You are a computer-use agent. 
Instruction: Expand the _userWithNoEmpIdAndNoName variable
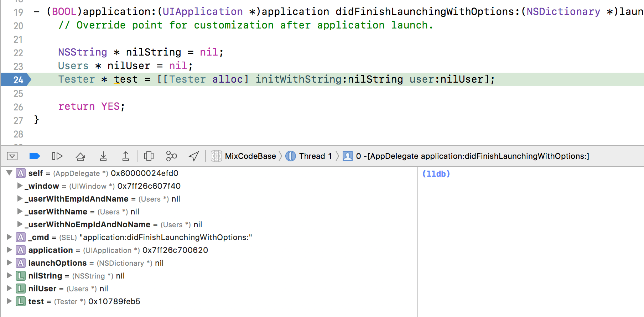pyautogui.click(x=20, y=224)
